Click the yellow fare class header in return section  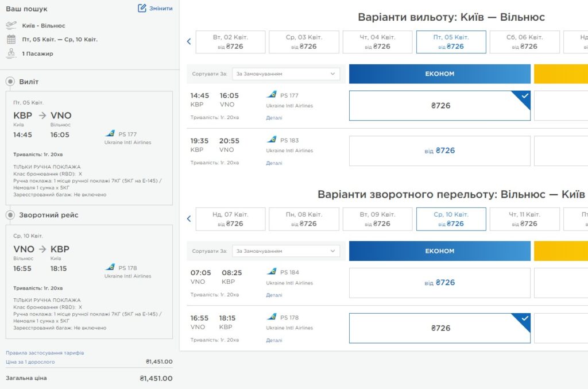coord(561,251)
